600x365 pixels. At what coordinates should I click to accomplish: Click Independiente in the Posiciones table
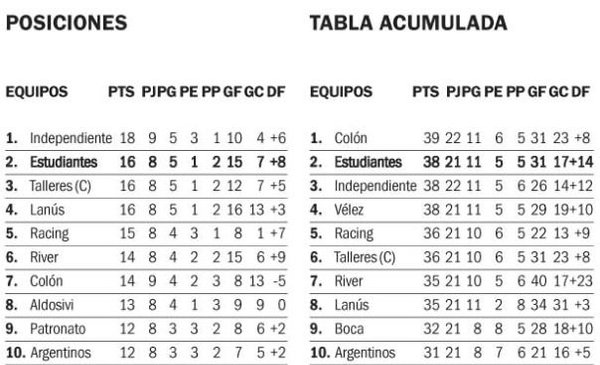(71, 138)
